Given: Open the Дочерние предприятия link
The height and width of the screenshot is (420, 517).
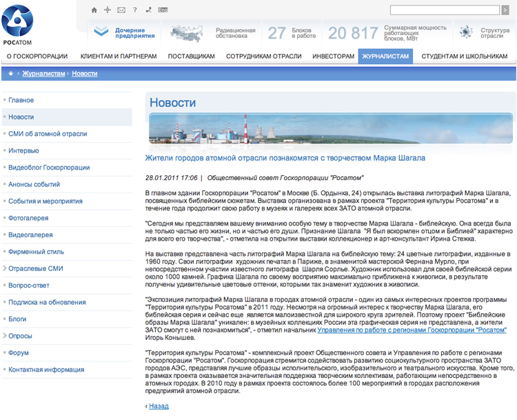Looking at the screenshot, I should click(135, 33).
